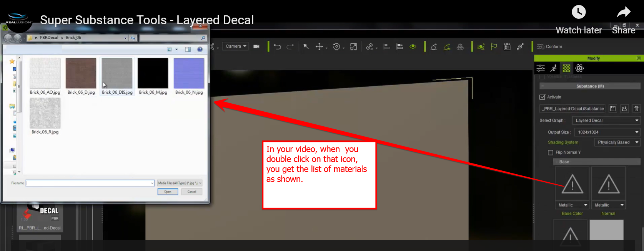Select the arrow Select tool

(x=306, y=46)
